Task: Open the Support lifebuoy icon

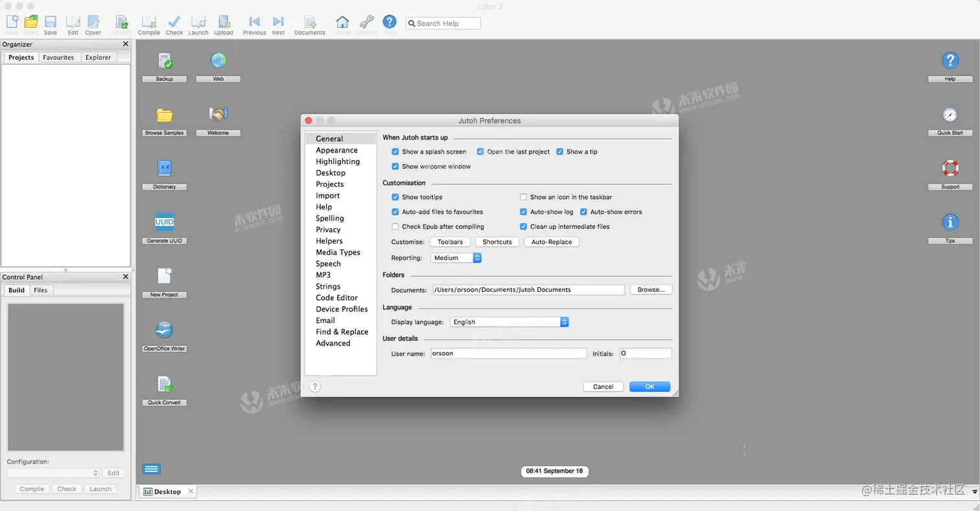Action: tap(950, 168)
